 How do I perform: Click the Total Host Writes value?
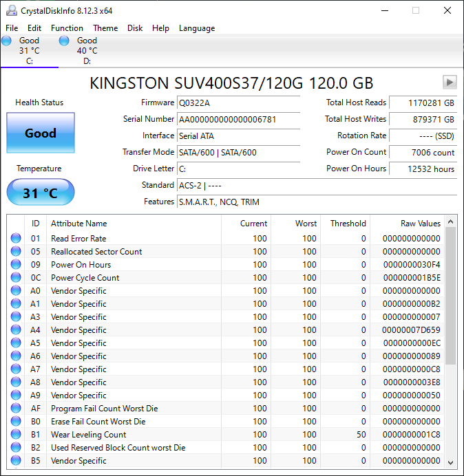[423, 119]
